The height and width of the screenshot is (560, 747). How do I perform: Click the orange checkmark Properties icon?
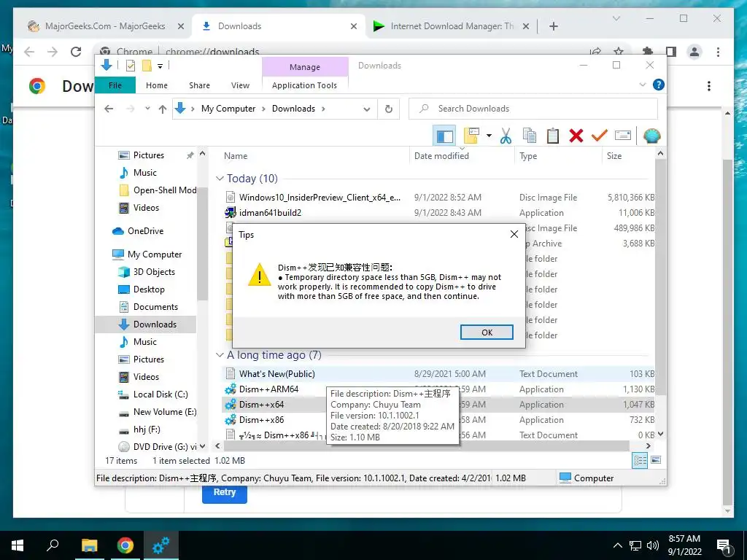point(599,136)
